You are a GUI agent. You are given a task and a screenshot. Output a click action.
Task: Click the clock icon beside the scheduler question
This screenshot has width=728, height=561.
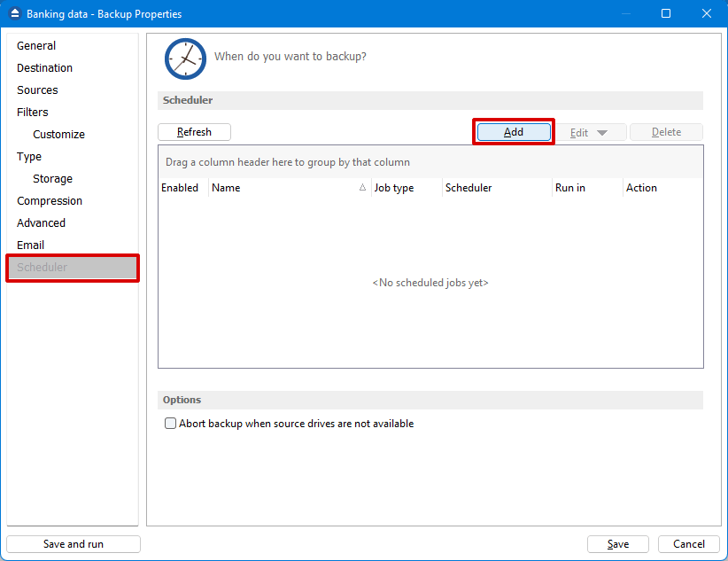tap(185, 58)
